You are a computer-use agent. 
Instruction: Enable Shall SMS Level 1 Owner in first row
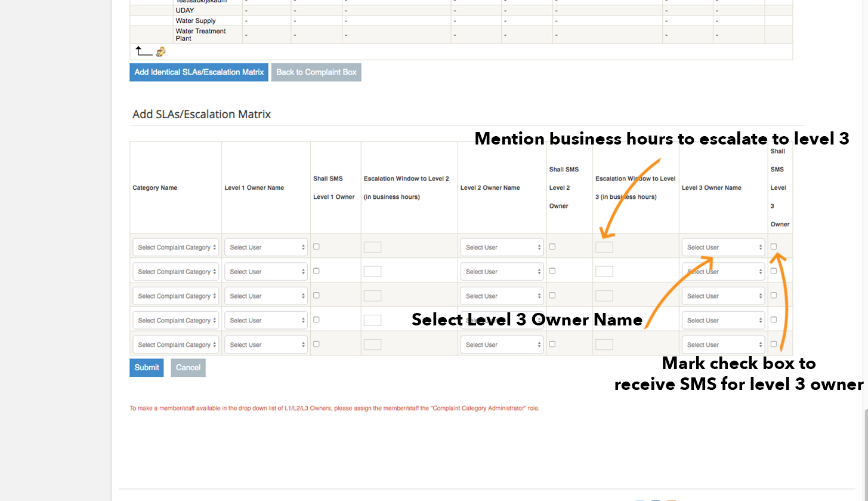[316, 246]
